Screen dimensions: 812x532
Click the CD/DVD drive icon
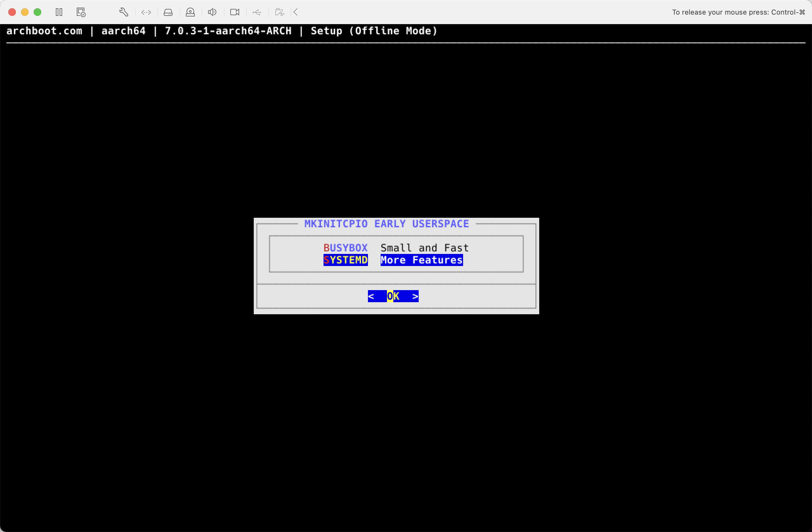coord(190,12)
